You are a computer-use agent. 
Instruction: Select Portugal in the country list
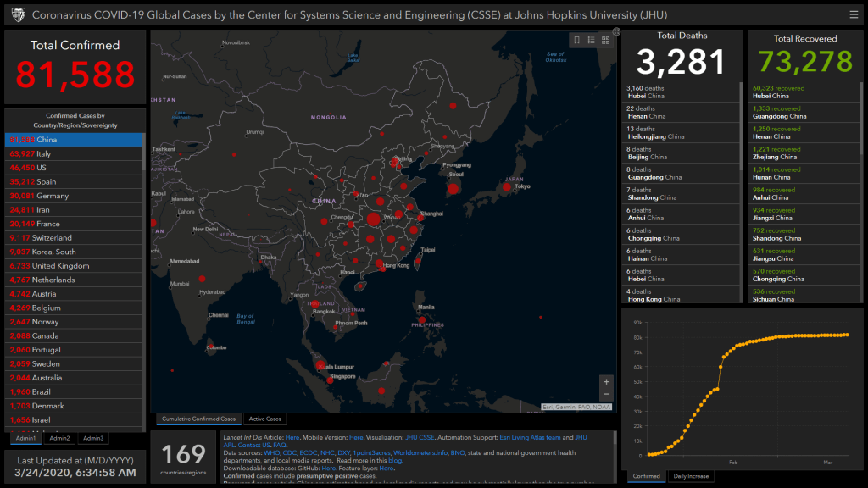pos(74,350)
